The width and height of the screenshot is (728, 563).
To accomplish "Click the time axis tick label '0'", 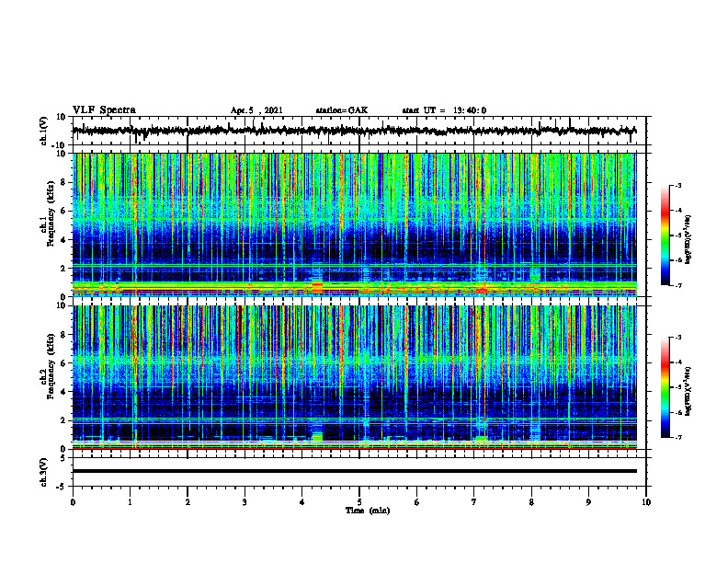I will (73, 502).
